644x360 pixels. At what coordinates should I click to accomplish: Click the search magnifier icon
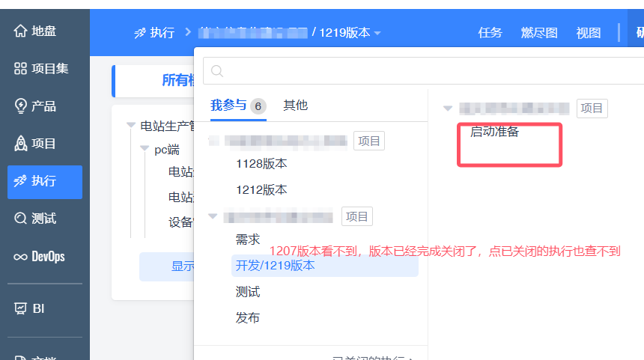pyautogui.click(x=217, y=71)
